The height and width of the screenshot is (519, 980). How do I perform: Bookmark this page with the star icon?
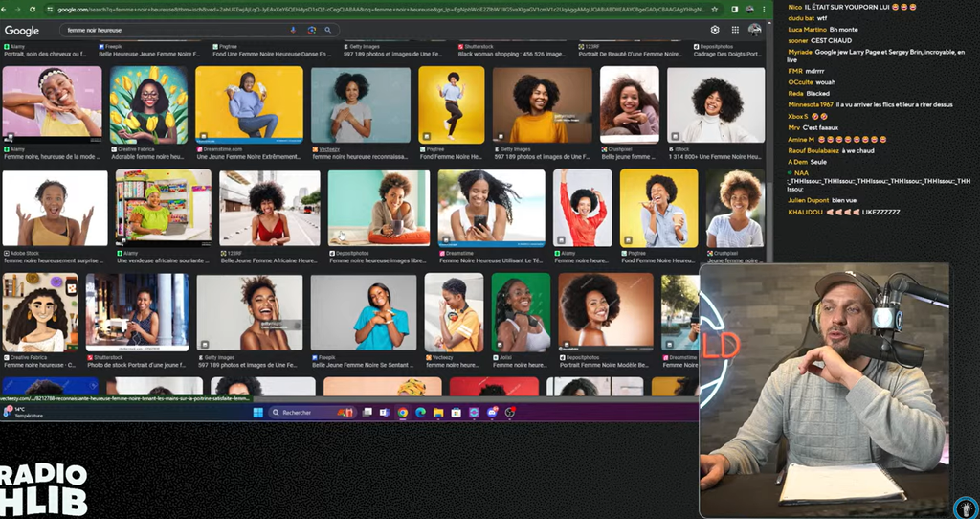pyautogui.click(x=717, y=10)
